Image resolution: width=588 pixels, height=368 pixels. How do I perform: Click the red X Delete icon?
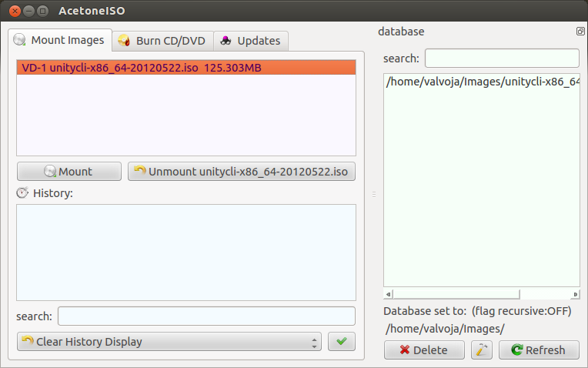[402, 350]
